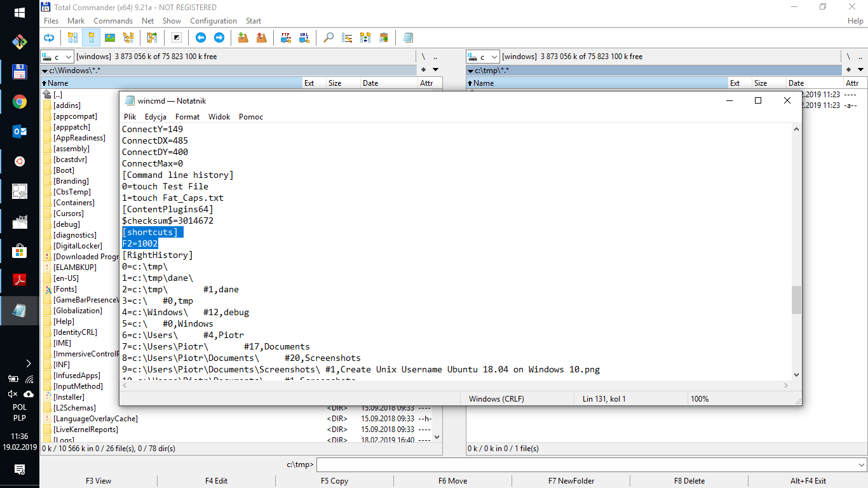Open the directory Tree view icon
Image resolution: width=868 pixels, height=488 pixels.
point(128,37)
